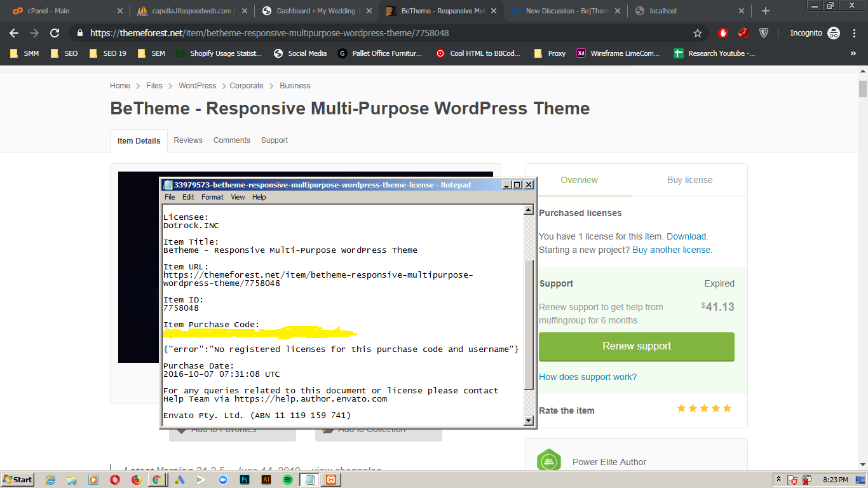Image resolution: width=868 pixels, height=488 pixels.
Task: Switch to the Buy license tab
Action: pos(690,180)
